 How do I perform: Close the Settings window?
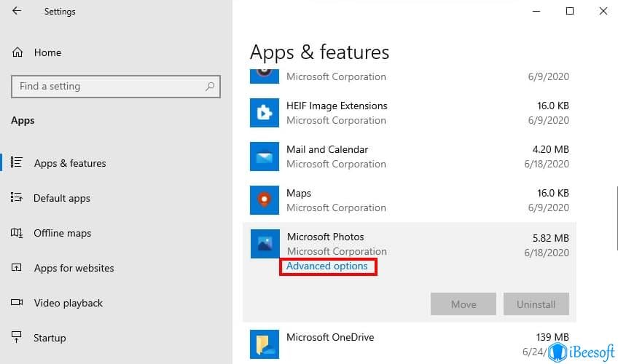click(x=603, y=11)
